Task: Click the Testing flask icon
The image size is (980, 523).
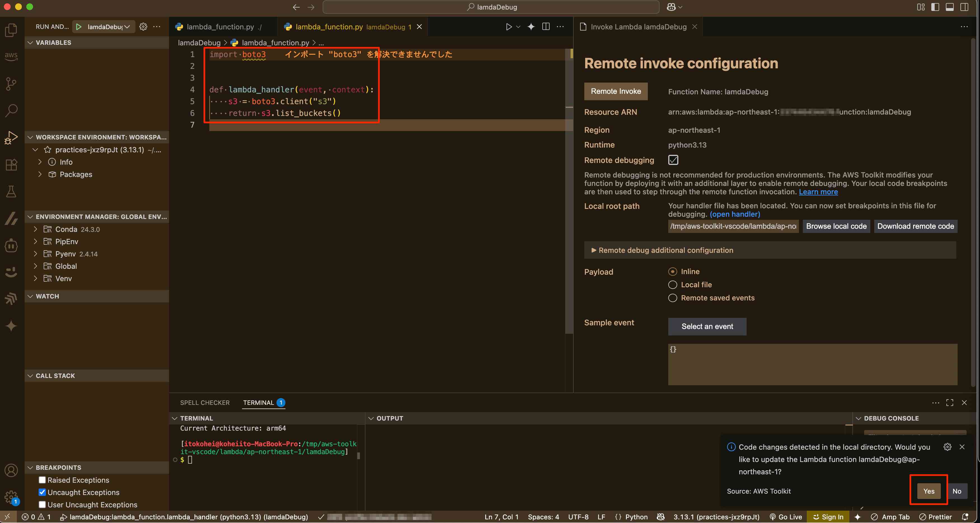Action: [x=11, y=192]
